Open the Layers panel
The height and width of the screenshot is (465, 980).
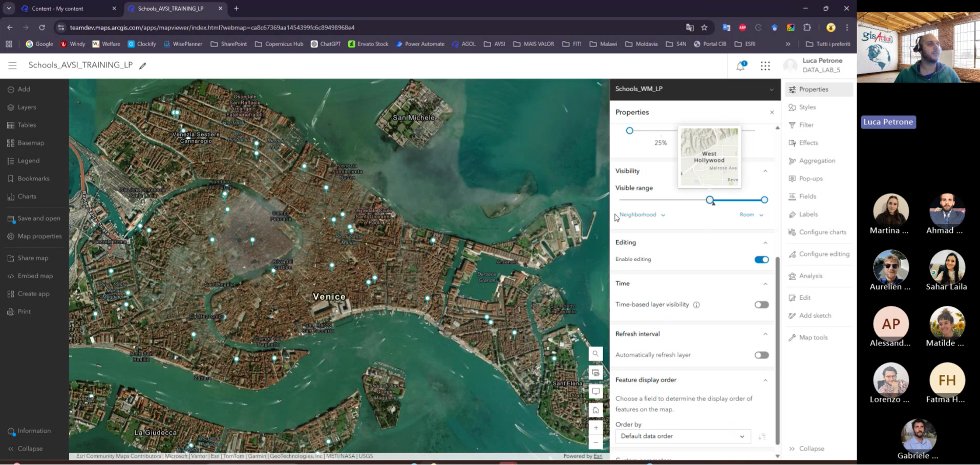pos(22,107)
